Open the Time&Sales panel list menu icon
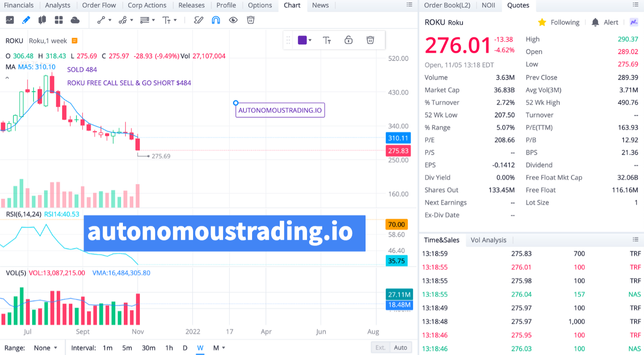 636,240
